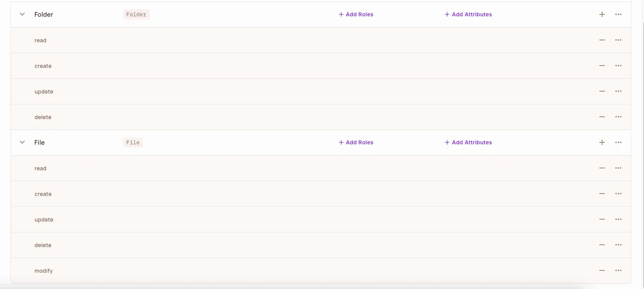Remove the File modify action via minus icon
644x289 pixels.
pyautogui.click(x=602, y=270)
